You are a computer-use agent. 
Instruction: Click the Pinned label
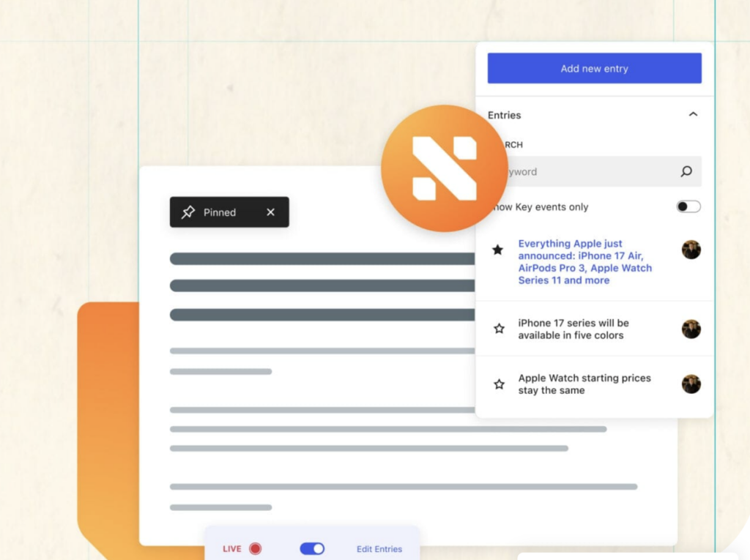click(220, 212)
